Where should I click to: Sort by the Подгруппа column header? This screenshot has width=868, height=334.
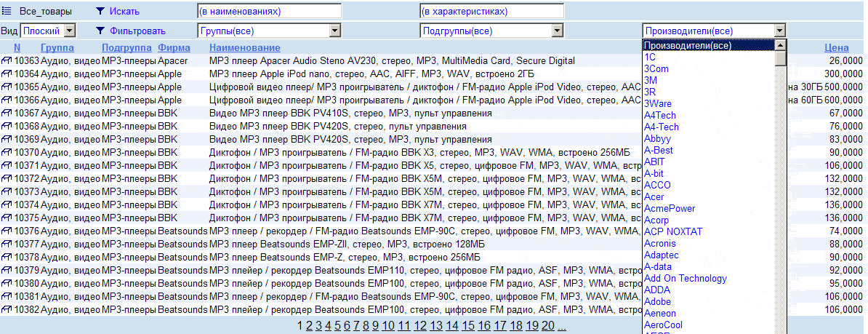pos(126,47)
